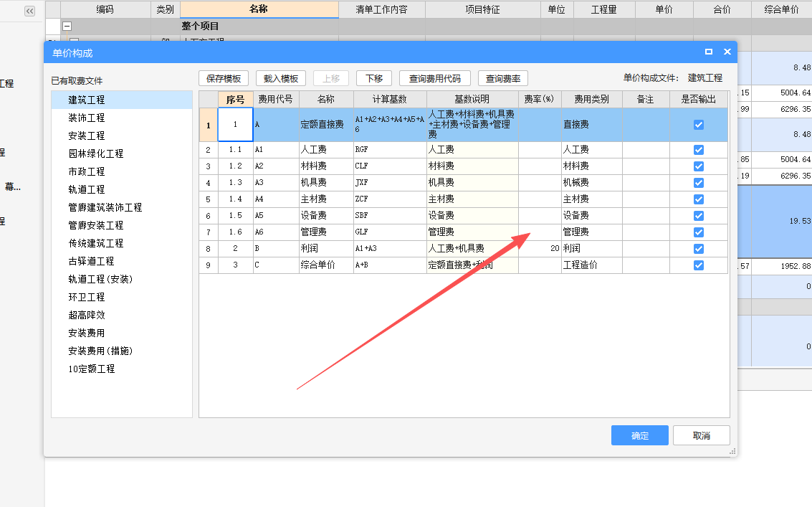Click the 费率(%) column header
The width and height of the screenshot is (812, 507).
pos(540,99)
